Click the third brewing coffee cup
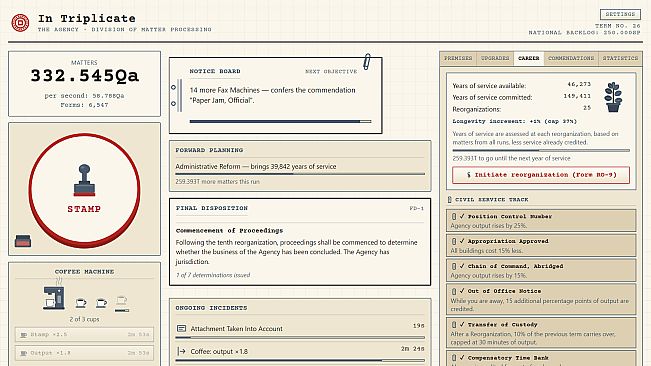 coord(122,300)
